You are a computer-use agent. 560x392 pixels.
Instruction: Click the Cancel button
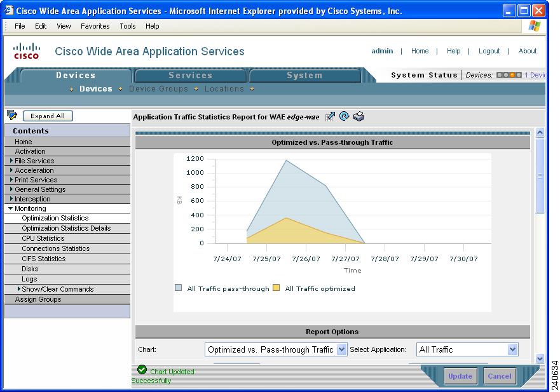[500, 376]
